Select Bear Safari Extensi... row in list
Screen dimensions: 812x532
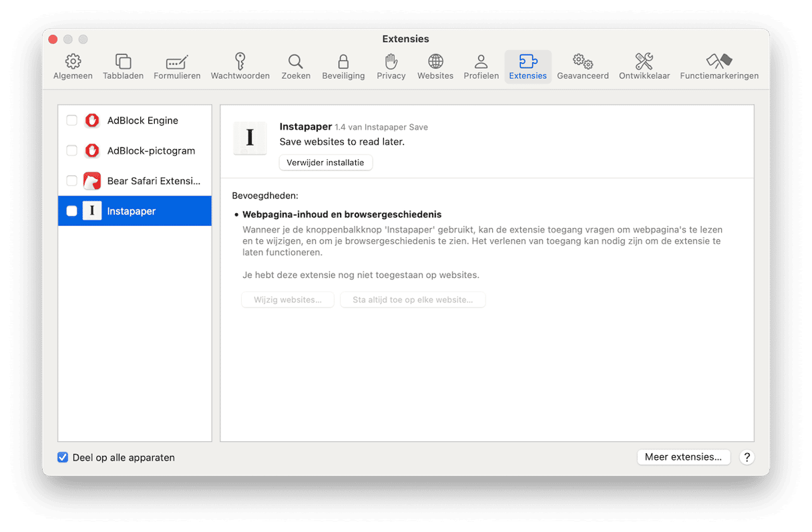click(x=135, y=180)
